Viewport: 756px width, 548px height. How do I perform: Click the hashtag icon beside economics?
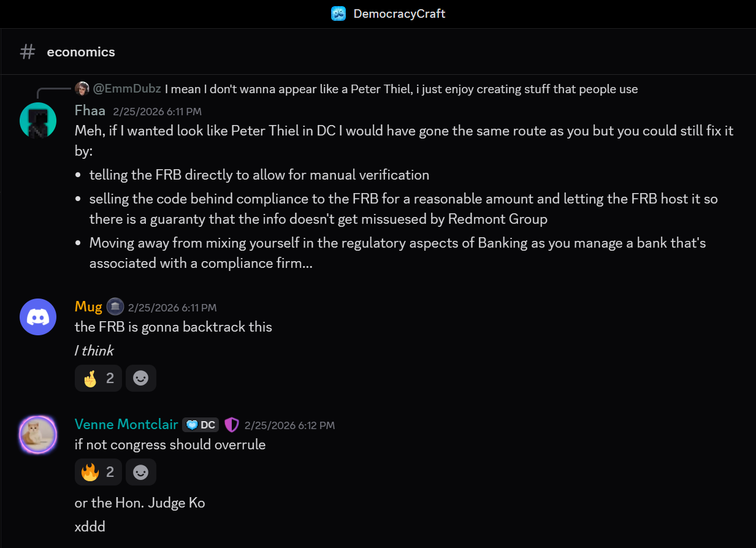click(28, 52)
